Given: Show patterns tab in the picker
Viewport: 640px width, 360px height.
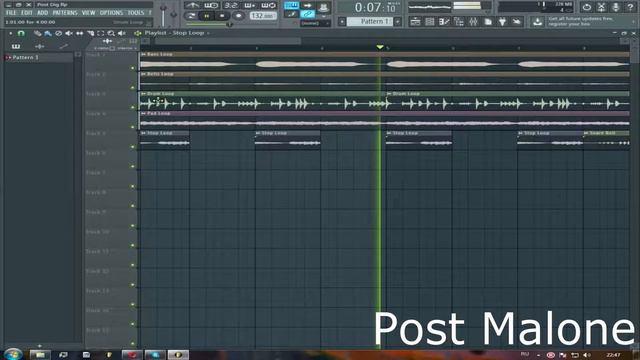Looking at the screenshot, I should click(x=16, y=46).
